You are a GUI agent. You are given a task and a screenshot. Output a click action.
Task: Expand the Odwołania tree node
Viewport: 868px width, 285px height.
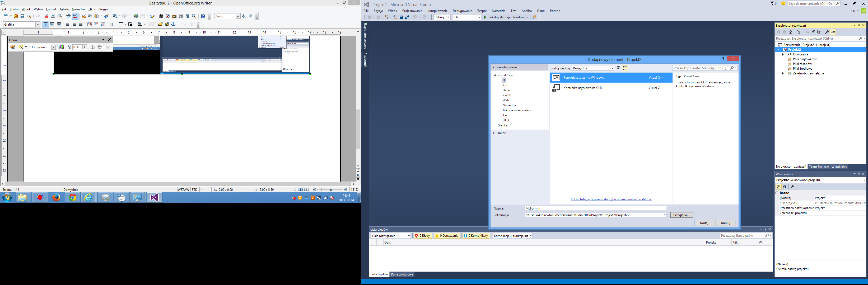point(783,54)
